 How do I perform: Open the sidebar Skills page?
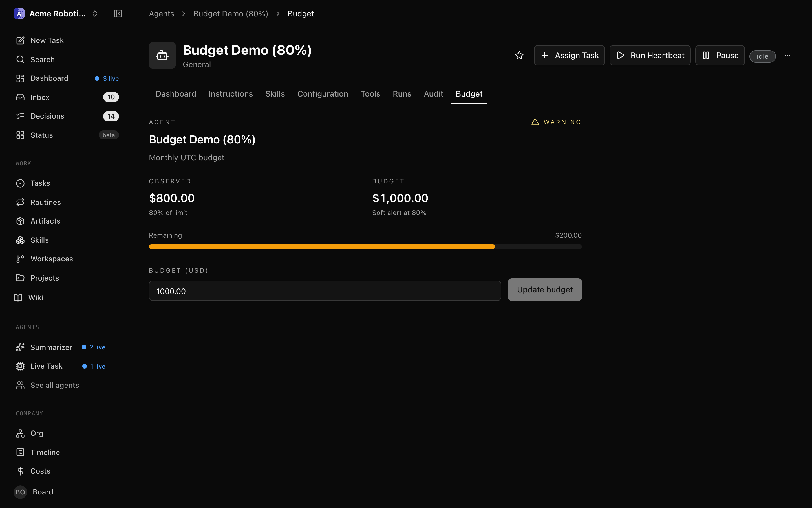tap(67, 240)
